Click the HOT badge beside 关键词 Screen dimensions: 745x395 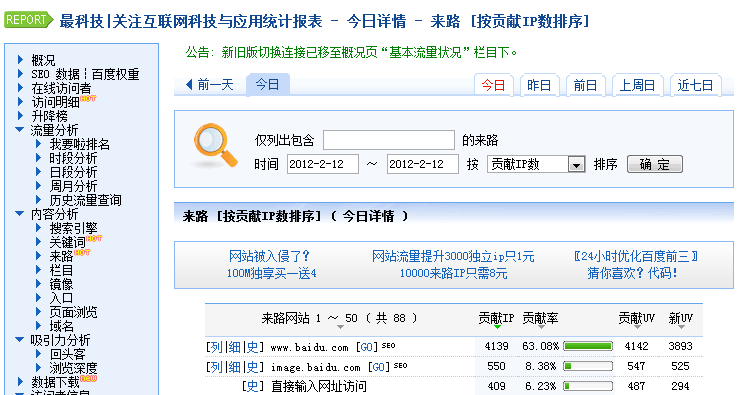point(94,238)
